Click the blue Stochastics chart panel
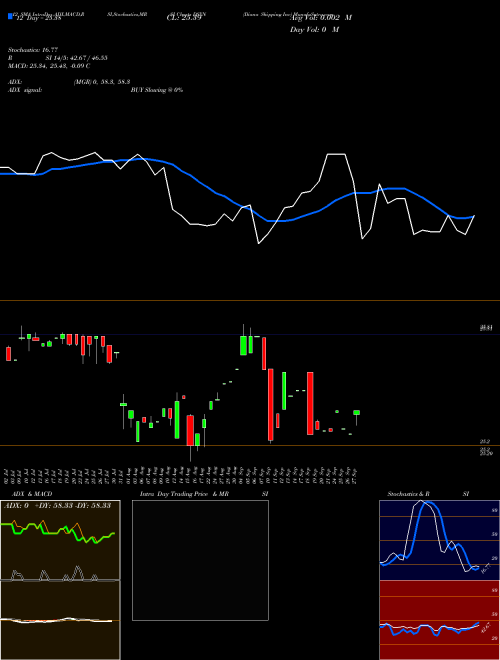The height and width of the screenshot is (660, 500). [439, 540]
